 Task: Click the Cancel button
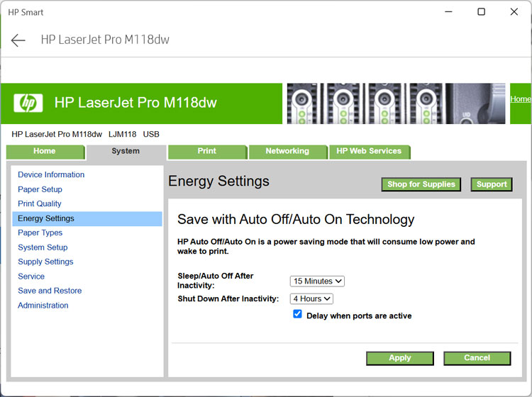(477, 358)
